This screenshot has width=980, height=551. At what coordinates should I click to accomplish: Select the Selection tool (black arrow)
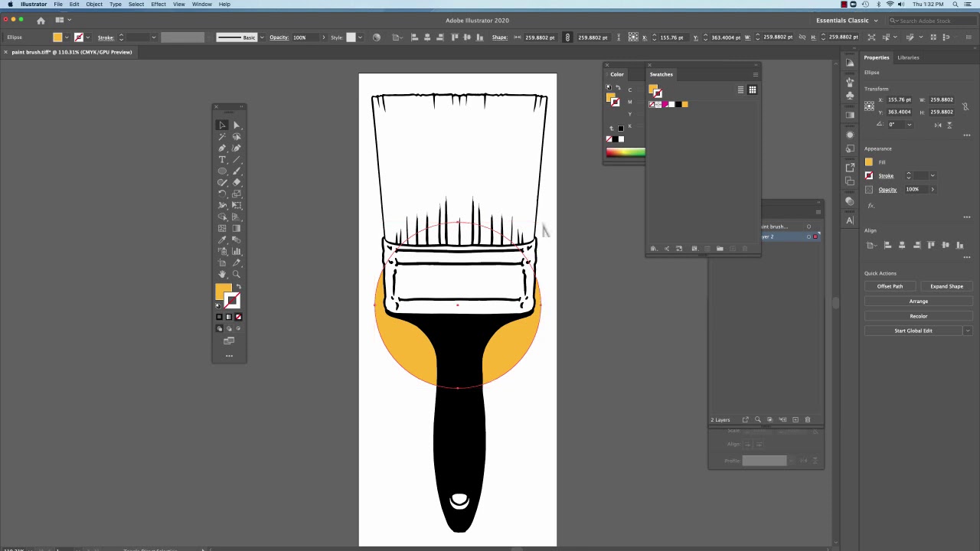(x=222, y=125)
